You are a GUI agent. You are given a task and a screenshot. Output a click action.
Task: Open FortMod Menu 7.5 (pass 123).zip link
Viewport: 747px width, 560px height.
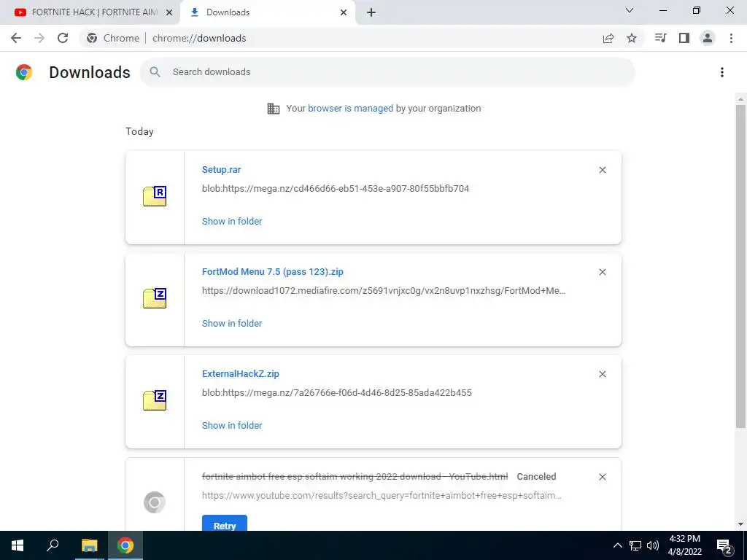(x=273, y=272)
